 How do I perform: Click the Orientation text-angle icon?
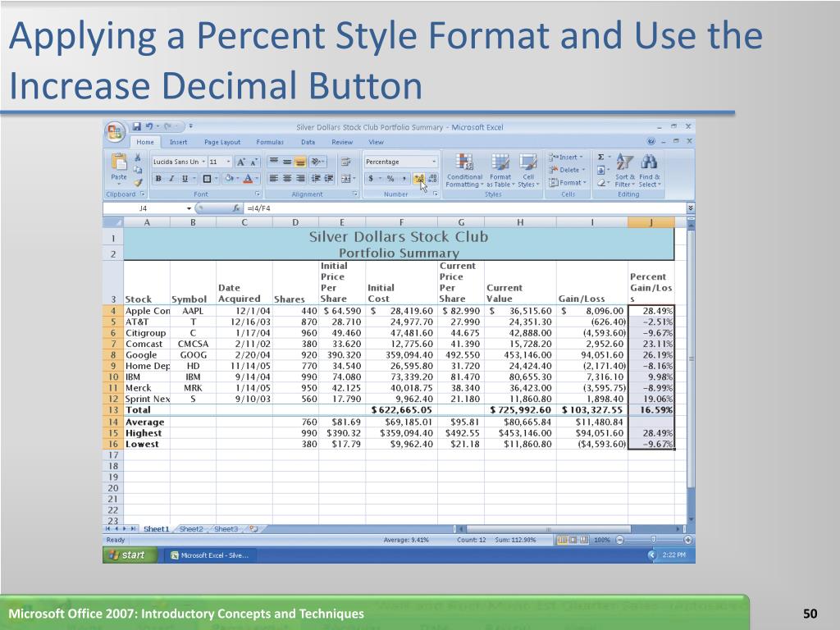coord(317,162)
